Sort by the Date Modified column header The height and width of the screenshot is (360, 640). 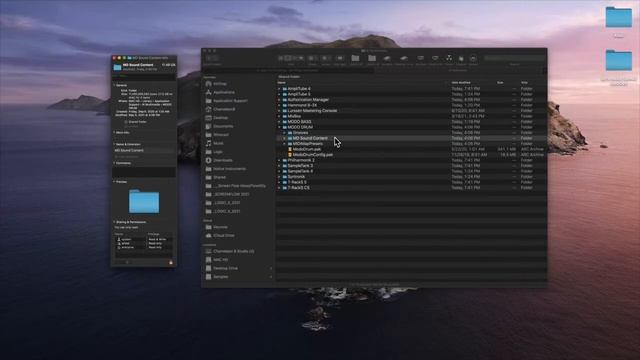click(x=461, y=83)
